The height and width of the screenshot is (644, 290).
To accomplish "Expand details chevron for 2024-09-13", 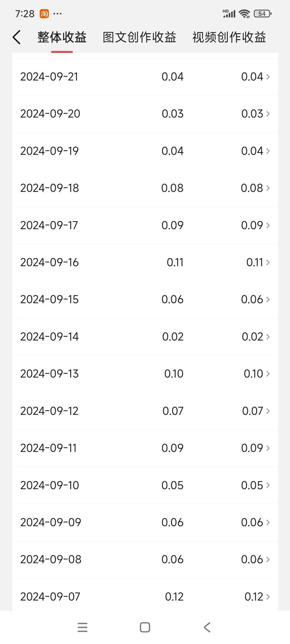I will [268, 374].
